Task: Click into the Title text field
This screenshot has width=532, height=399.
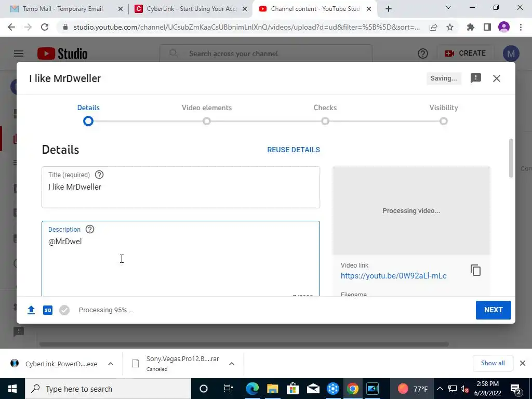Action: click(180, 187)
